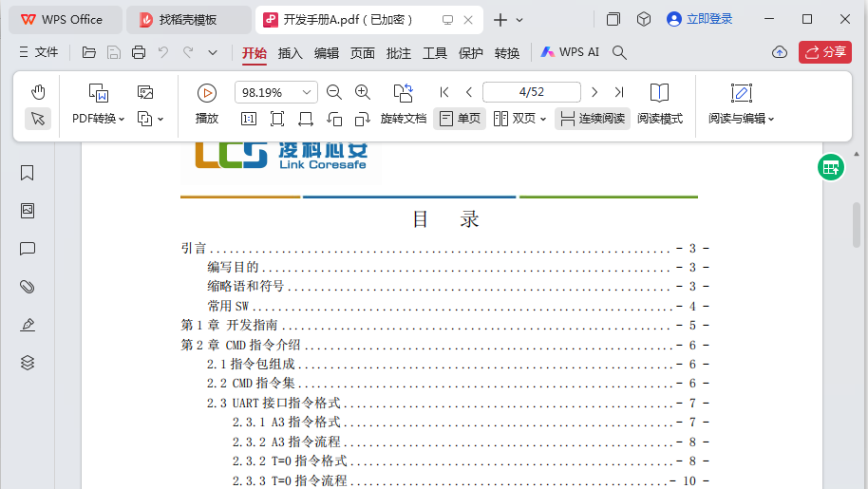Viewport: 868px width, 489px height.
Task: Switch to the 转换 tab
Action: (x=507, y=52)
